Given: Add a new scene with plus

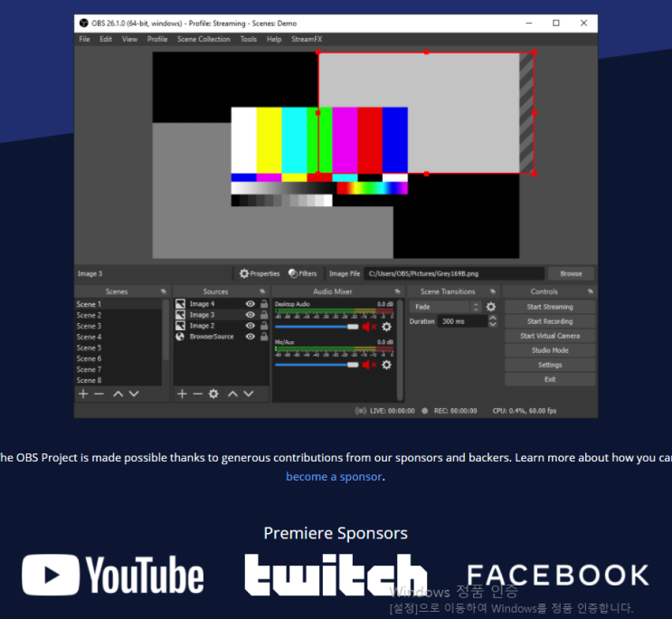Looking at the screenshot, I should (x=83, y=394).
